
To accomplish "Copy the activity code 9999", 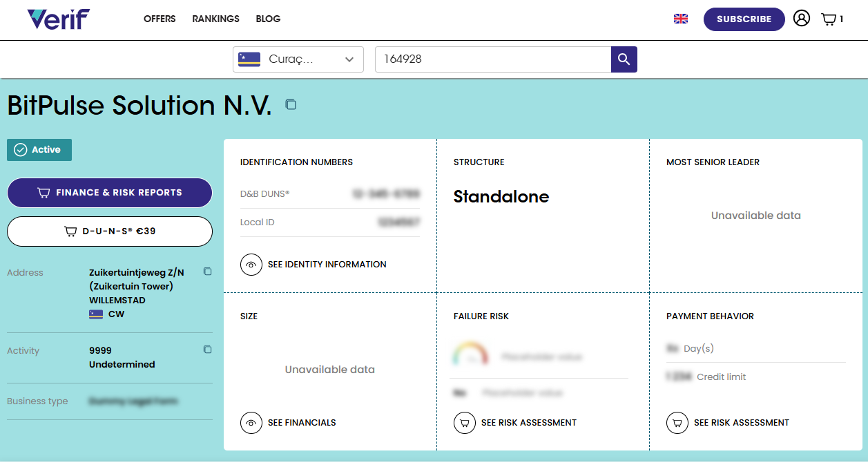I will pyautogui.click(x=207, y=350).
